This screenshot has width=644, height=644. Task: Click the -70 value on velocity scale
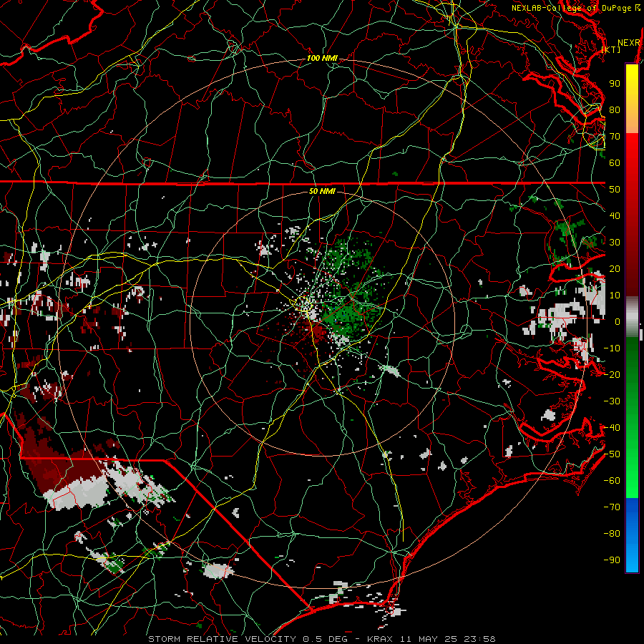612,507
